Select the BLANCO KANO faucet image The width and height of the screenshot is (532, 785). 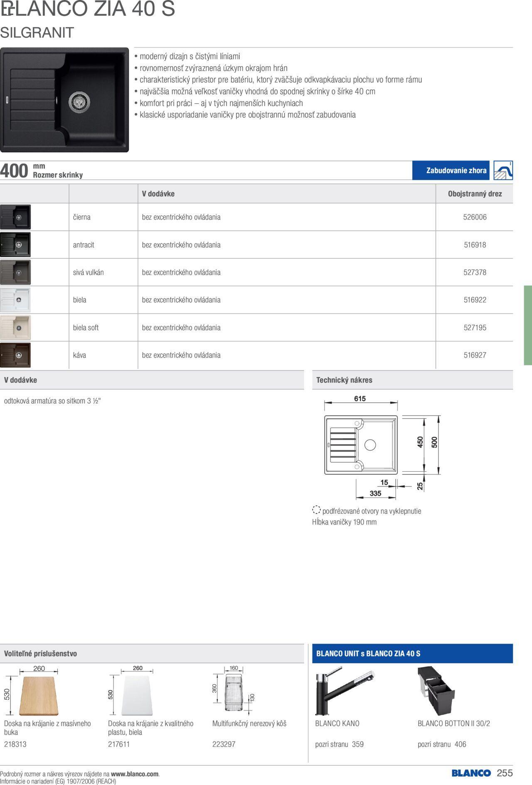coord(345,691)
